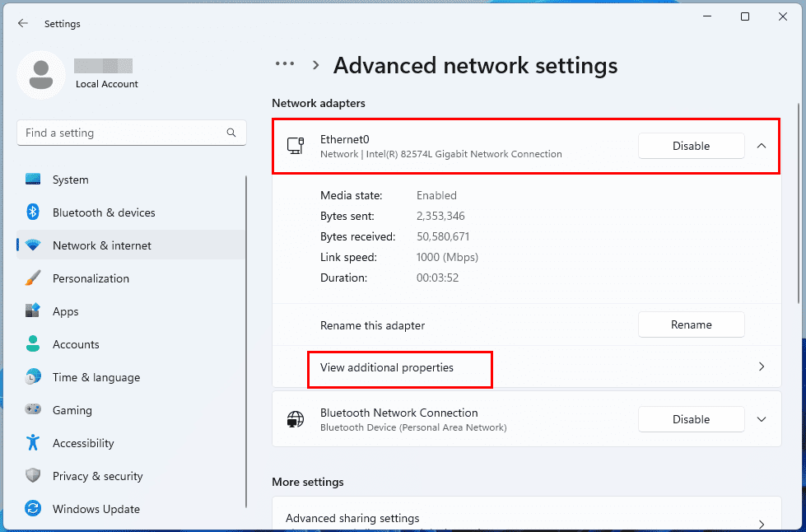Viewport: 806px width, 532px height.
Task: Click the search magnifier icon
Action: click(x=231, y=133)
